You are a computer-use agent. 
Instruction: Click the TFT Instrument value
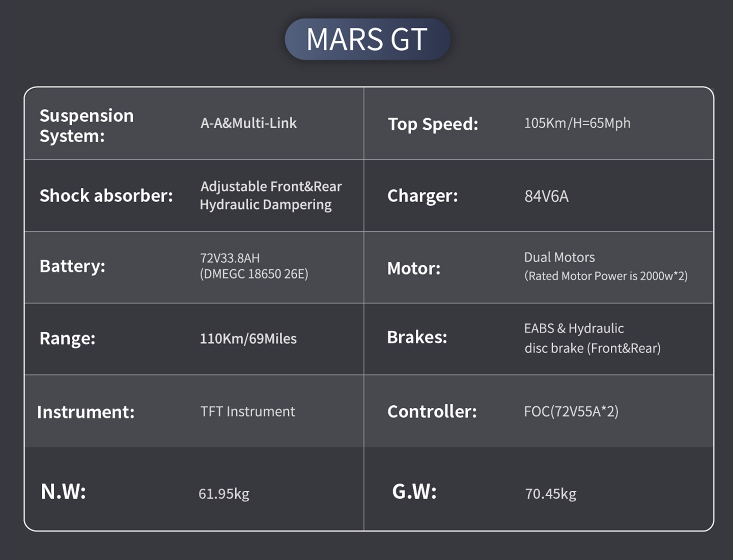[x=247, y=411]
